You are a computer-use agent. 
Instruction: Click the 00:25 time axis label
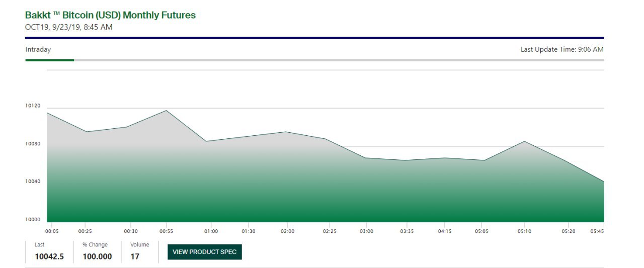[85, 231]
